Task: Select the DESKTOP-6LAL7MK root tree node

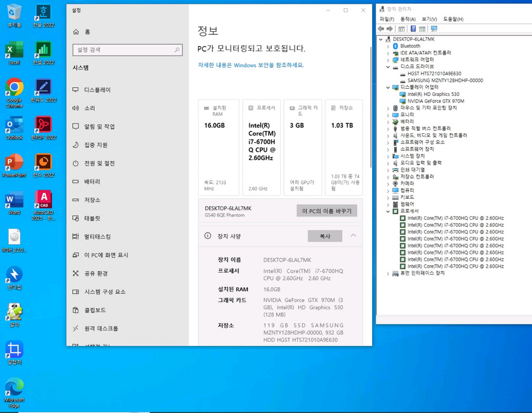Action: pyautogui.click(x=413, y=39)
